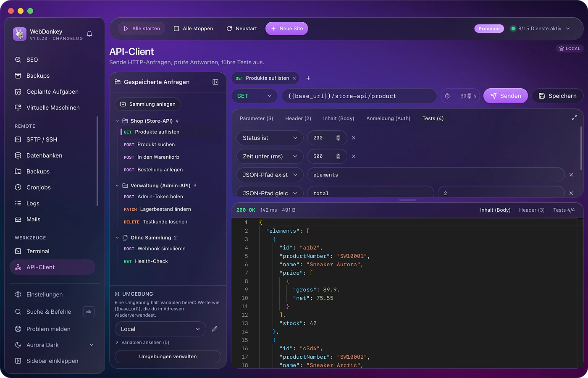
Task: Add a new request tab with plus
Action: tap(308, 78)
